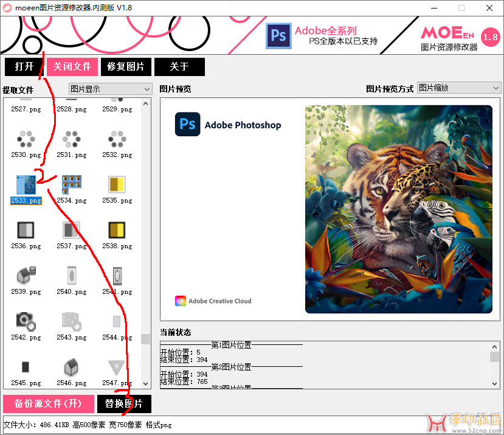Screen dimensions: 504x435
Task: Click the 替换图片 replace image button
Action: click(x=124, y=403)
